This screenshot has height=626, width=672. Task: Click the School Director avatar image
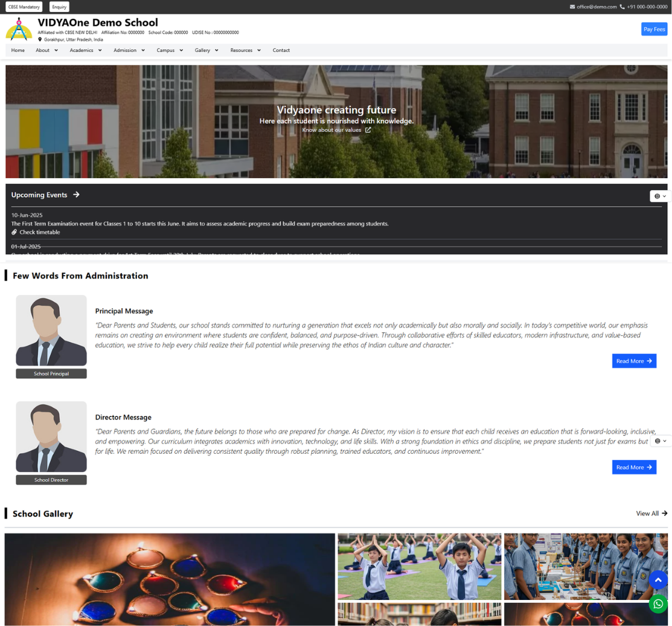pos(51,437)
